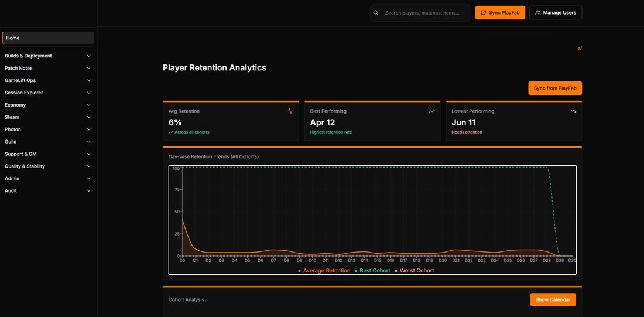Image resolution: width=644 pixels, height=317 pixels.
Task: Toggle Worst Cohort series in chart legend
Action: point(413,271)
